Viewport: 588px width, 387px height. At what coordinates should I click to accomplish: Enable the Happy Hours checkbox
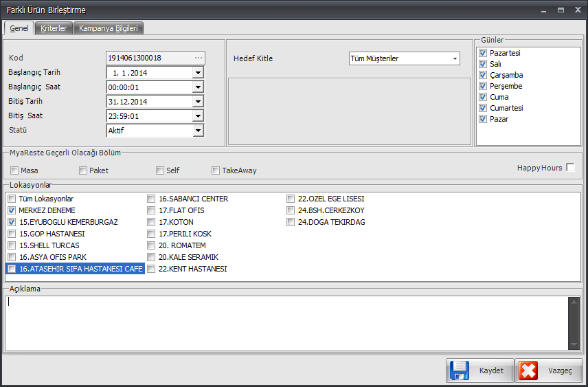(x=570, y=168)
